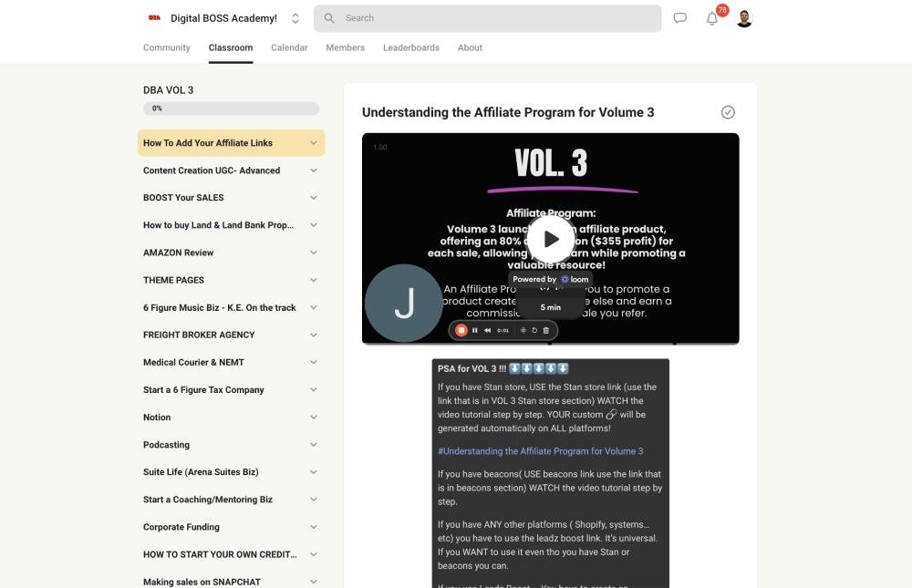Select THEME PAGES section title
This screenshot has height=588, width=912.
click(x=173, y=281)
